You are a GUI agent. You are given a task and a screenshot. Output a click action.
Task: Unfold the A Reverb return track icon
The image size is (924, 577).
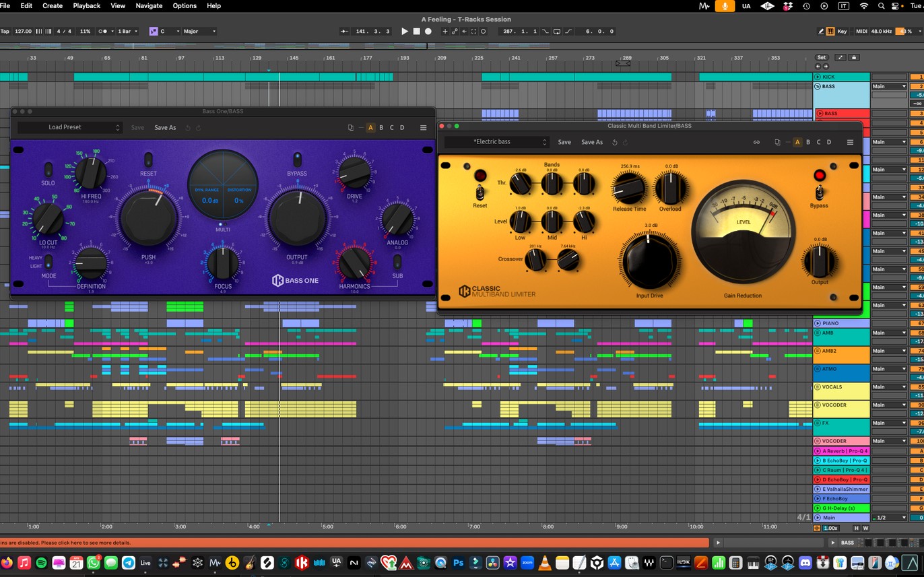[x=818, y=451]
